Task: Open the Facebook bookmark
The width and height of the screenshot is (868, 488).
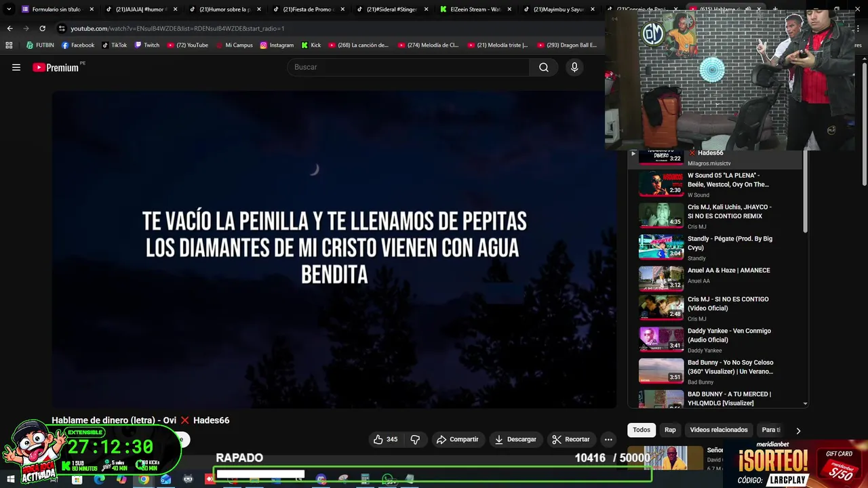Action: [x=78, y=45]
